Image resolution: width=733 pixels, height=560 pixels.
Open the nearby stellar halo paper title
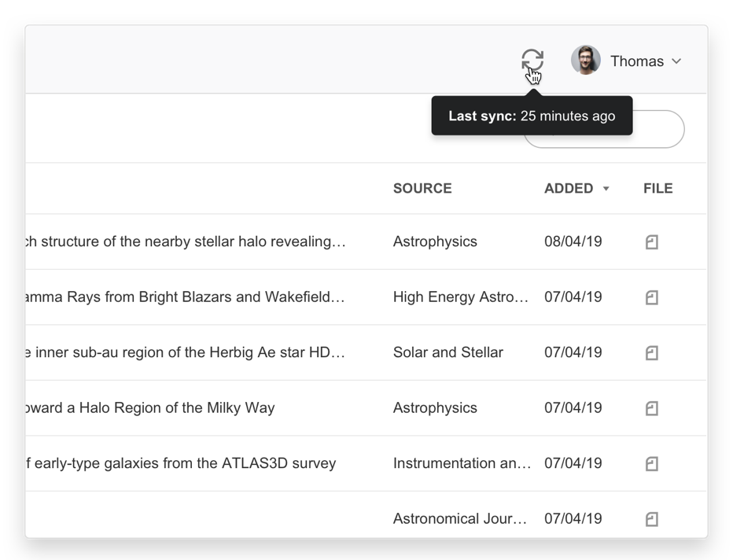click(x=186, y=241)
